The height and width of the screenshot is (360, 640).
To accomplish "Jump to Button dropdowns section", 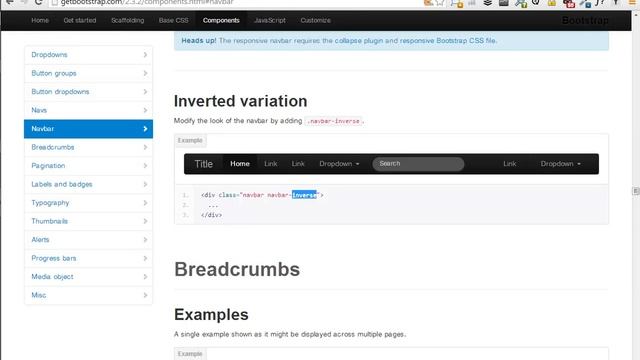I will pos(89,92).
